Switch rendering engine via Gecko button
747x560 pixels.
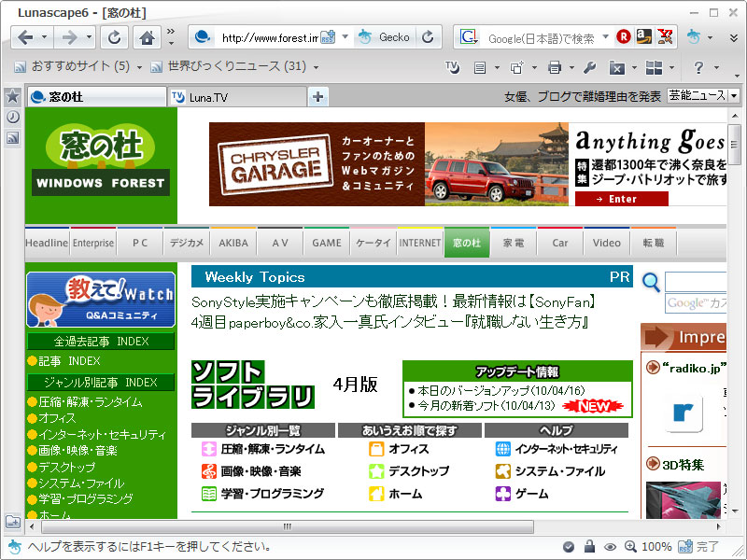point(385,37)
